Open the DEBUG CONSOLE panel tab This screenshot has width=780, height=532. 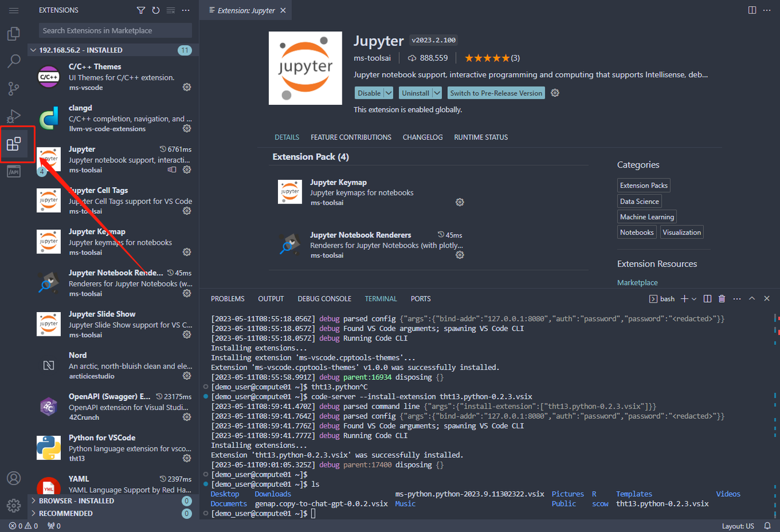324,299
